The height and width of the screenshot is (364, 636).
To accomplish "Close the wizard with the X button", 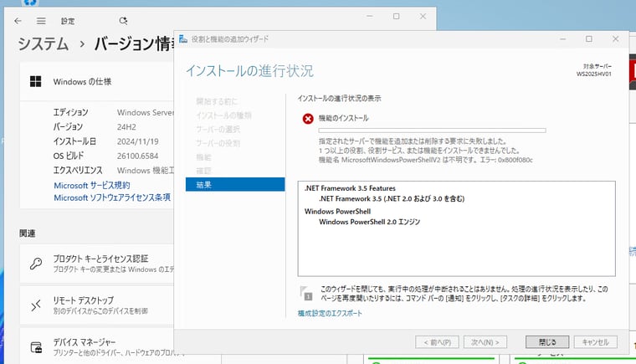I will 615,39.
